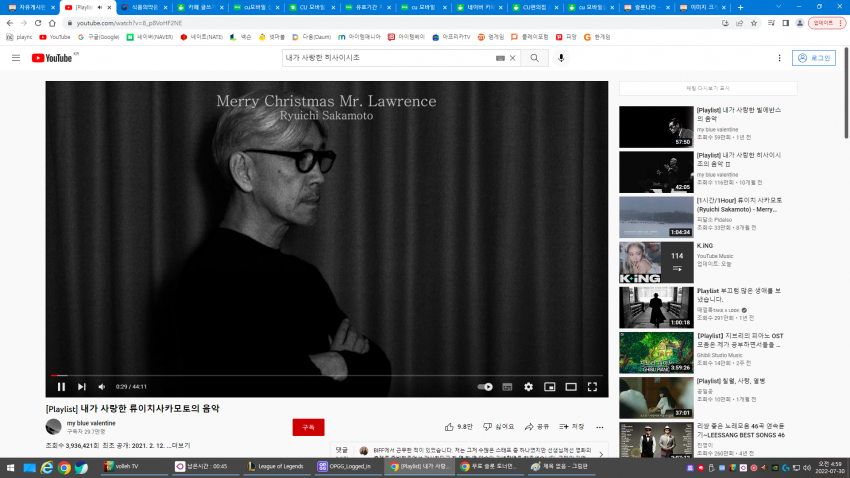This screenshot has width=850, height=478.
Task: Open the Google bookmark
Action: [98, 37]
